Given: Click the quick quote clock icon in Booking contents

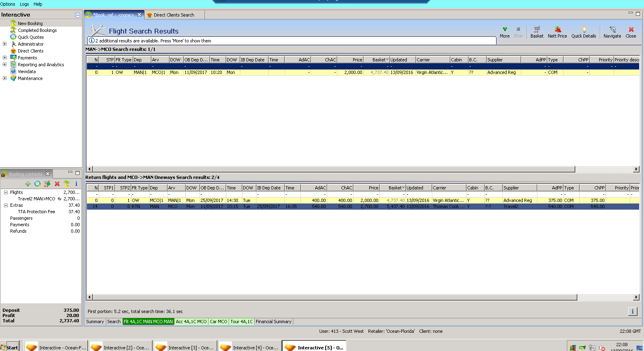Looking at the screenshot, I should pos(38,184).
